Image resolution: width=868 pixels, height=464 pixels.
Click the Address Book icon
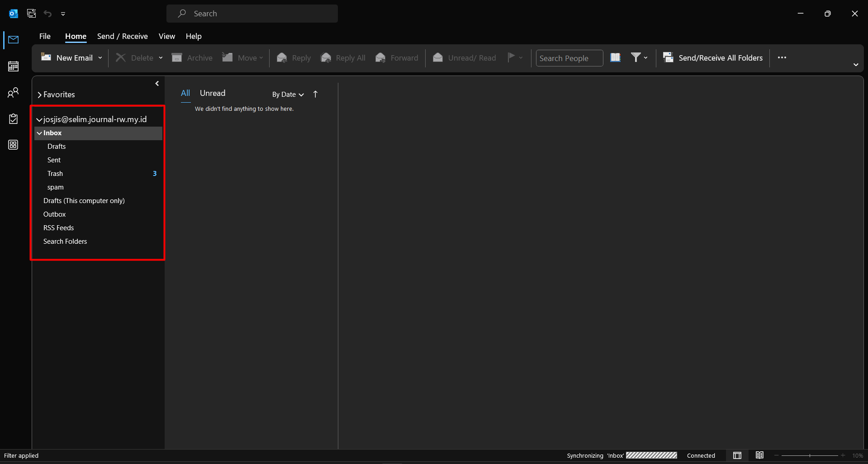(615, 57)
